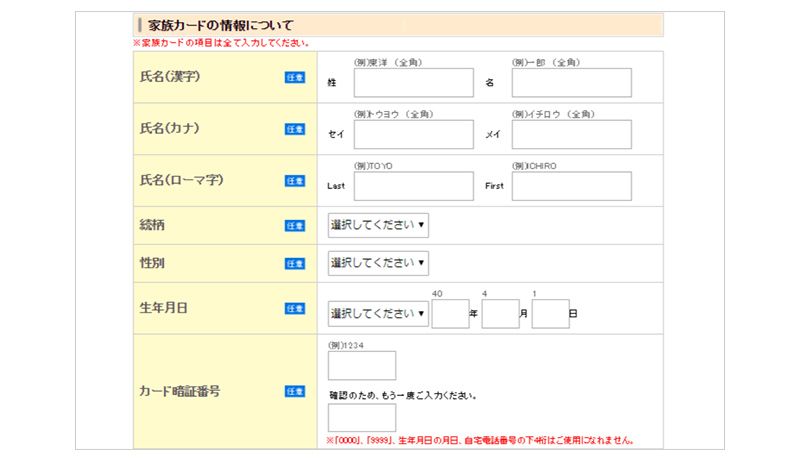Click the birth day 日 input field

[550, 314]
